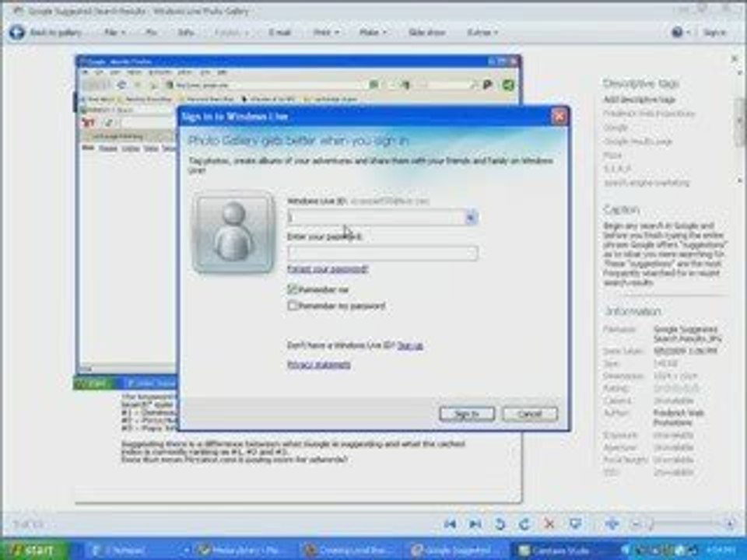Enable Remember my password checkbox
This screenshot has width=747, height=560.
(293, 305)
